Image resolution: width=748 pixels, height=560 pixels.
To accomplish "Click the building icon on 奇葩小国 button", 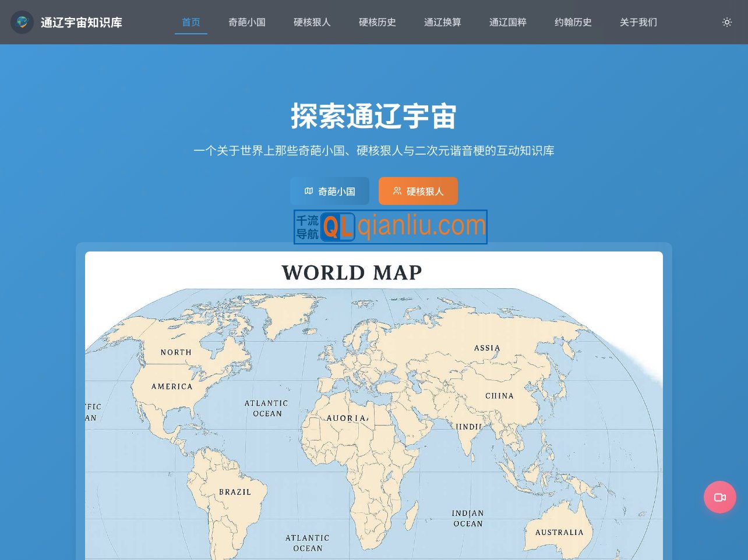I will [309, 190].
